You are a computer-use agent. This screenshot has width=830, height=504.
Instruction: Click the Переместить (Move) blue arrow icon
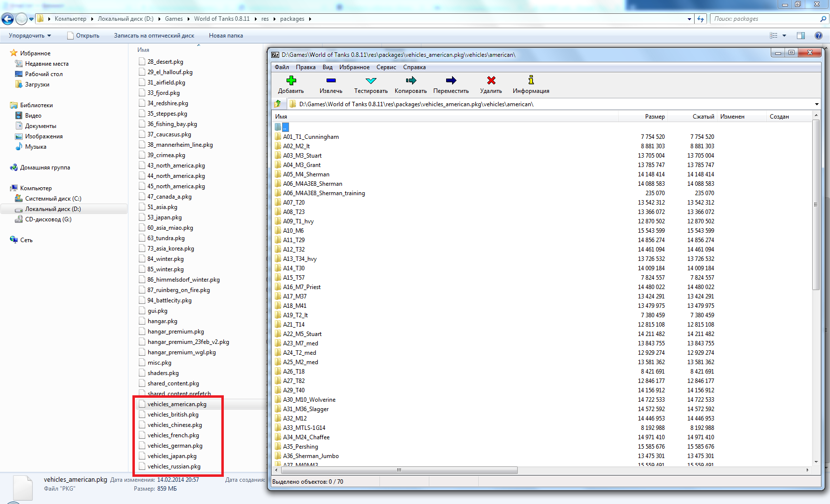[451, 81]
